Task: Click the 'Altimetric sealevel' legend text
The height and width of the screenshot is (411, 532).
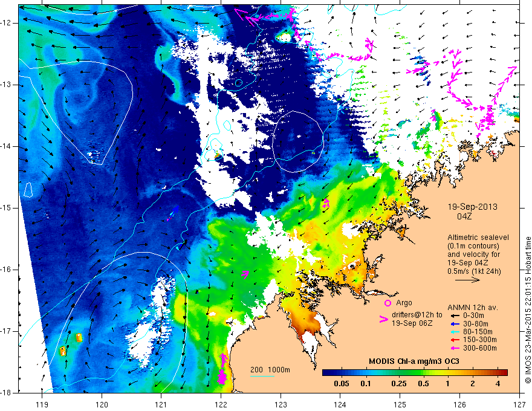Action: coord(478,238)
